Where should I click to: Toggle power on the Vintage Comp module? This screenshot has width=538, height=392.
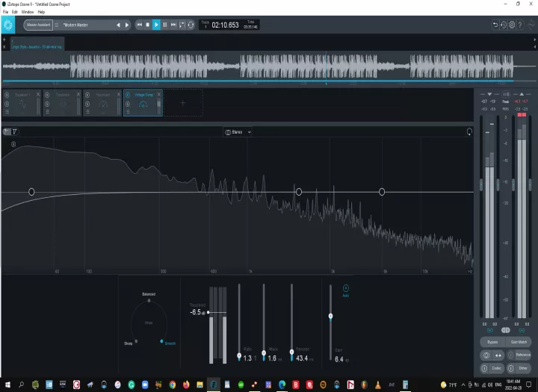coord(128,95)
